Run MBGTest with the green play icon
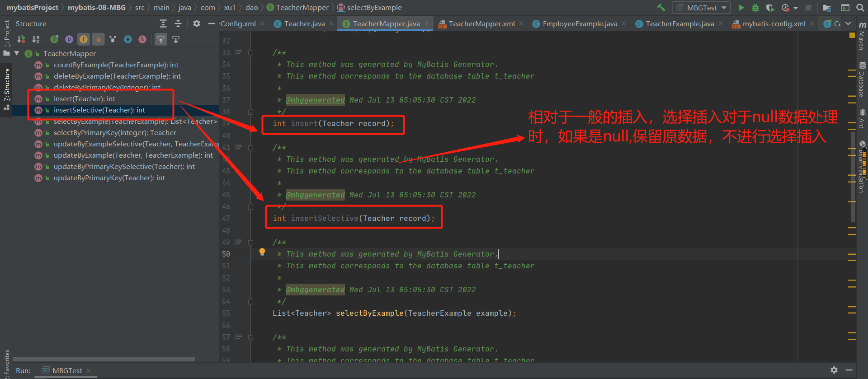This screenshot has height=379, width=868. pos(741,8)
